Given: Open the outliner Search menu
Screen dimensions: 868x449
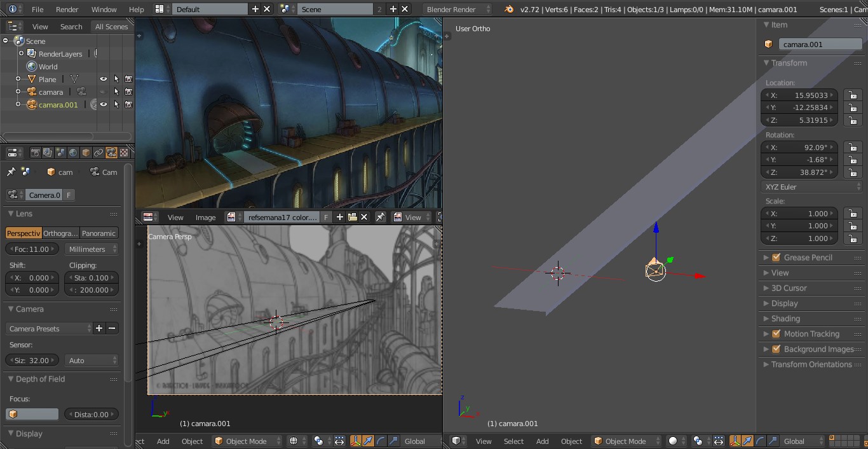Looking at the screenshot, I should (x=71, y=26).
